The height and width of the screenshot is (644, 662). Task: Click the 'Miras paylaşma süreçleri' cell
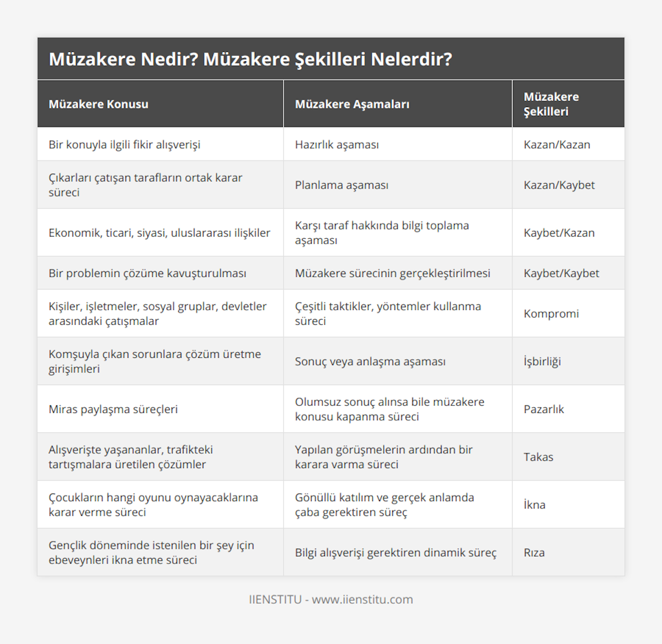point(113,409)
